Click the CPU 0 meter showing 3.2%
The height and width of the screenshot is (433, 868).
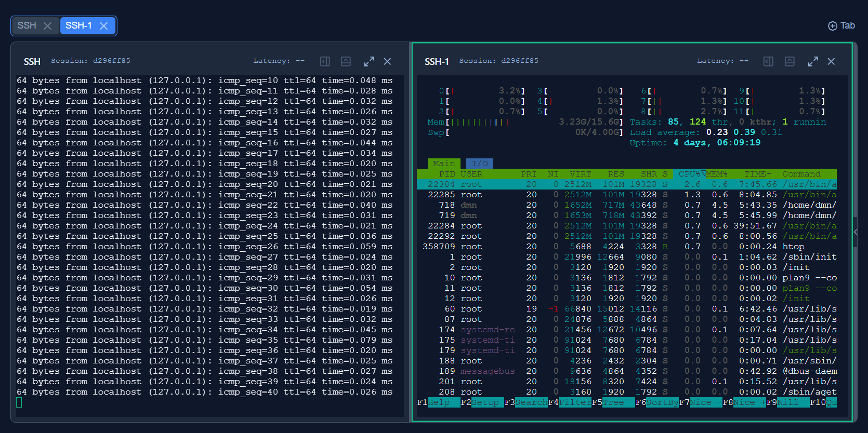[482, 91]
